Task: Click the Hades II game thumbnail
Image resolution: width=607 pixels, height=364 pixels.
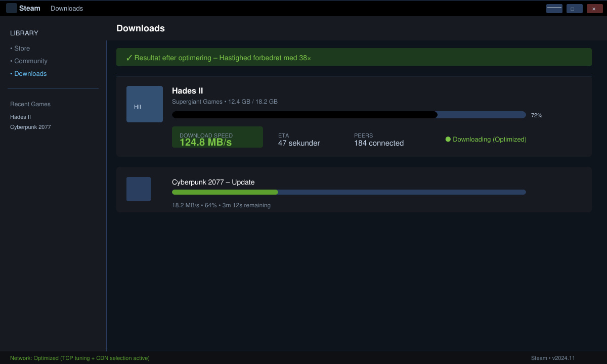Action: 145,104
